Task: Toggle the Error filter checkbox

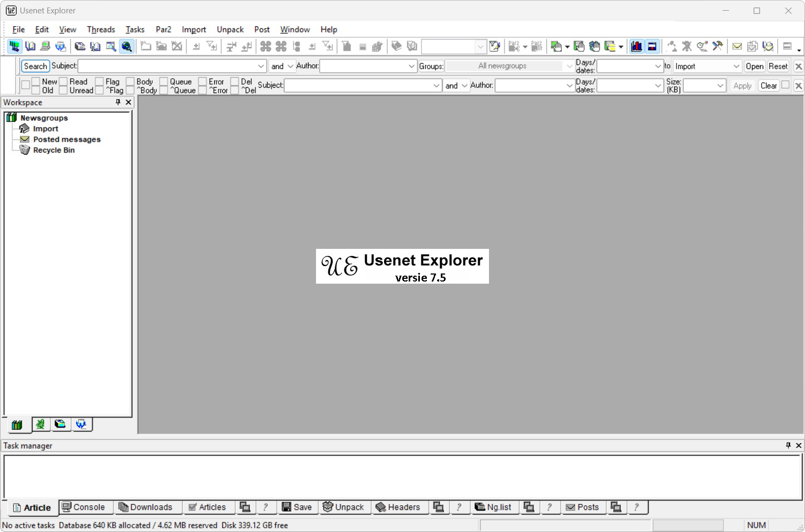Action: click(x=202, y=81)
